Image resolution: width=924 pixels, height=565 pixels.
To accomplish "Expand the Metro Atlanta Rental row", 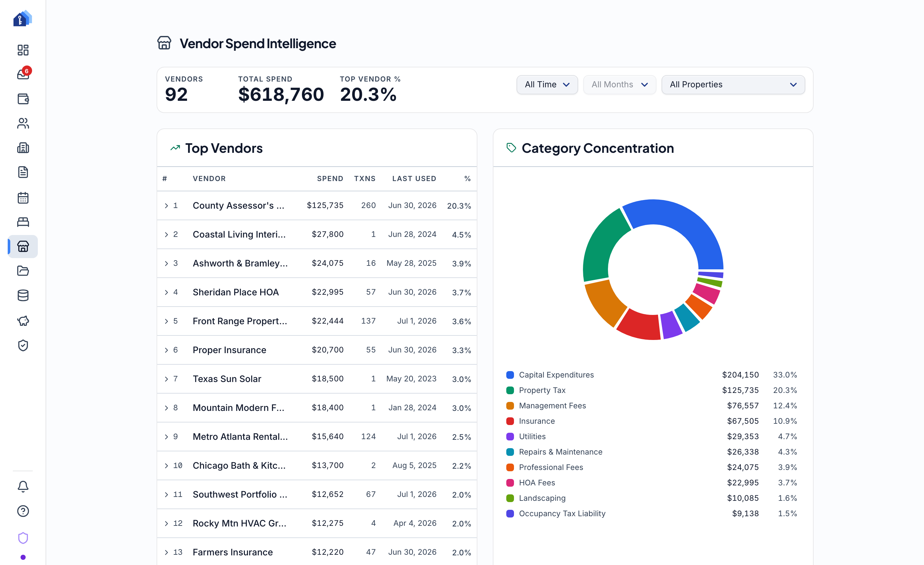I will (x=167, y=437).
